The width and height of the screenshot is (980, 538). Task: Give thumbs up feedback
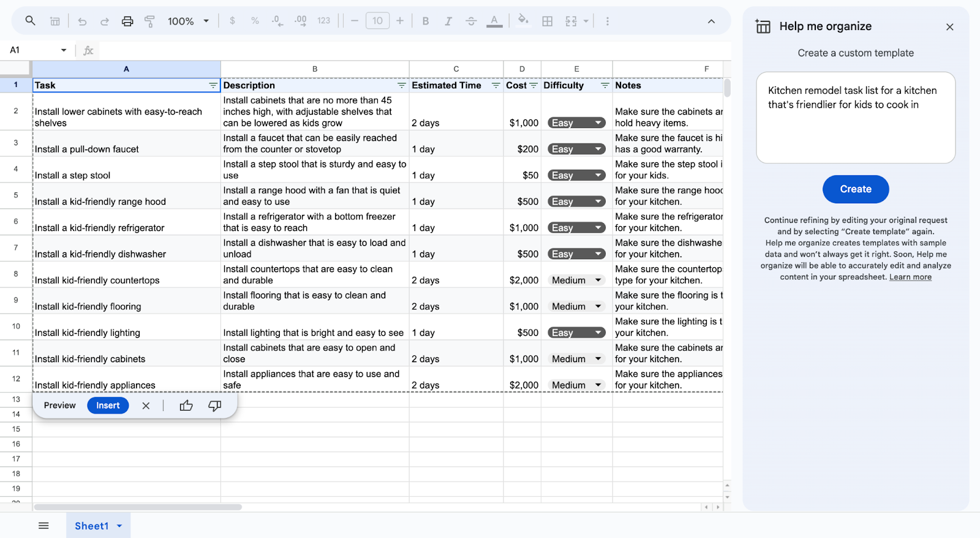click(x=186, y=406)
